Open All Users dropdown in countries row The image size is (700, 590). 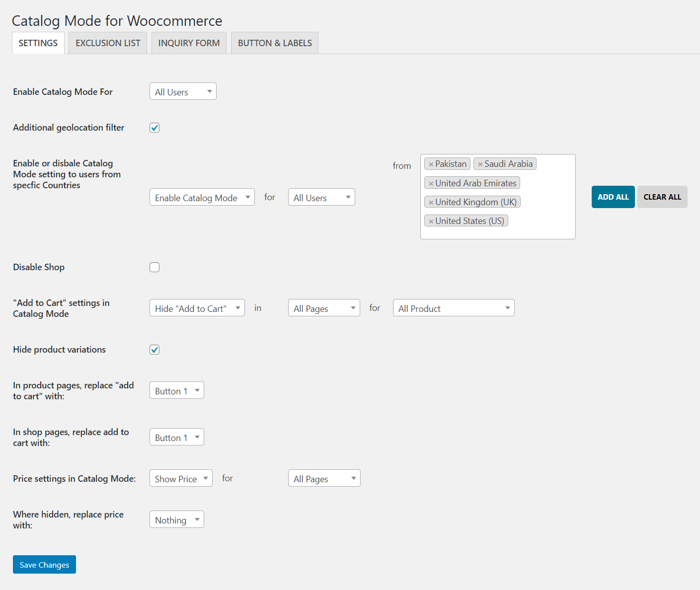(321, 197)
